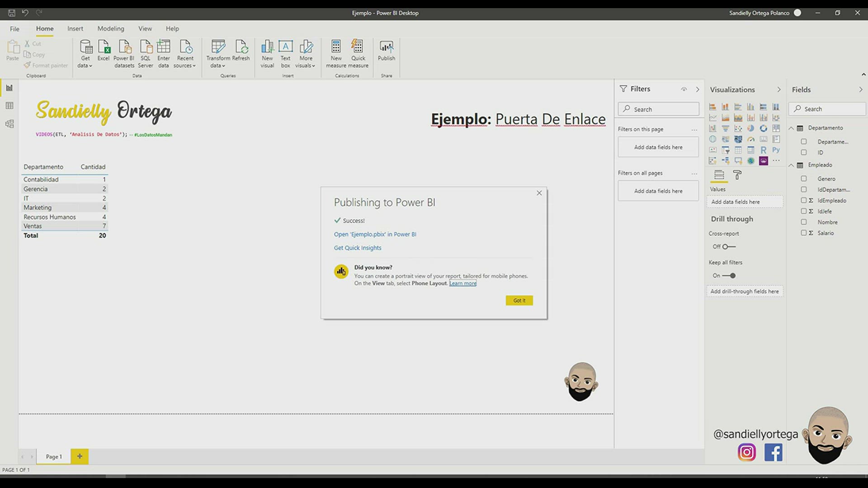Add a Text box from the ribbon

[x=285, y=54]
